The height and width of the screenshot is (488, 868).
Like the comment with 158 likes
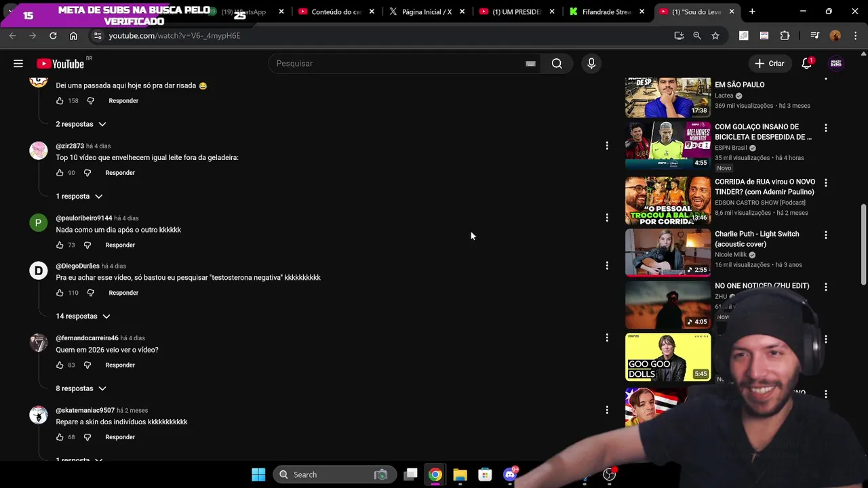[60, 101]
